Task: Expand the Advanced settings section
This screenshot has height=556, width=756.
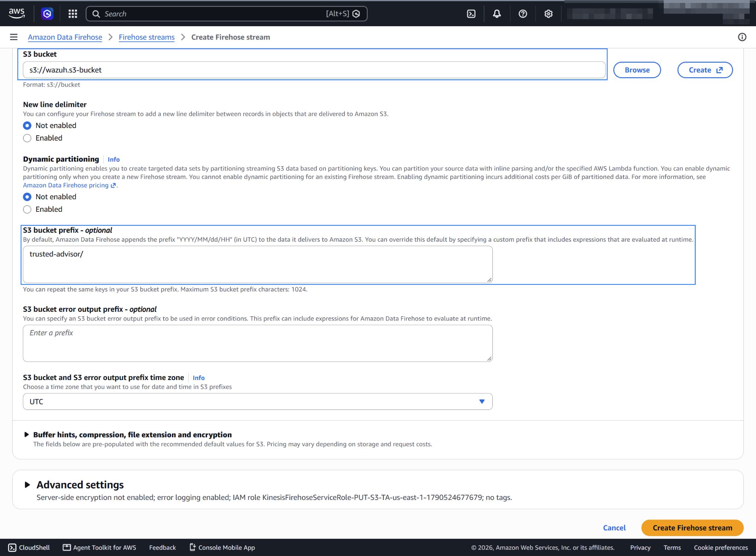Action: coord(27,484)
